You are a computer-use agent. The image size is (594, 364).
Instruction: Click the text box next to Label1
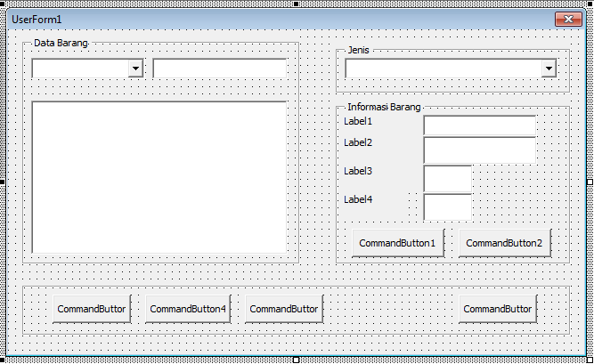tap(480, 125)
